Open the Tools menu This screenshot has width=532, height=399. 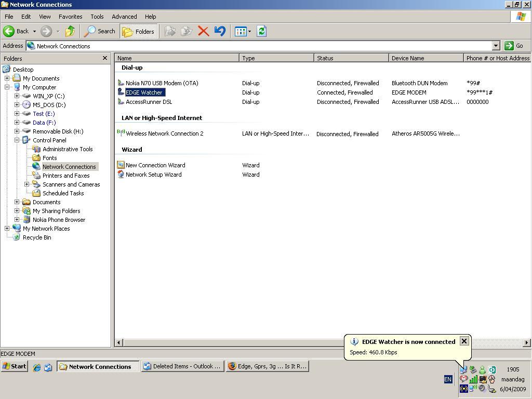click(97, 17)
